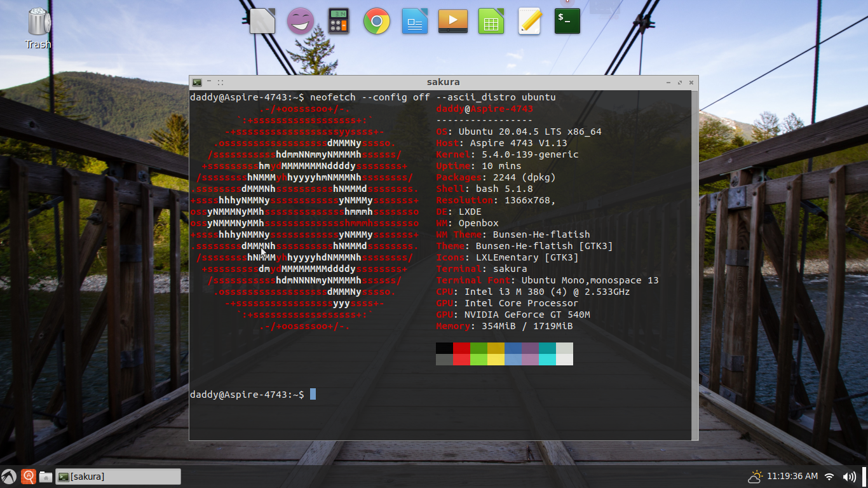
Task: Click the WM Theme value 'Bunsen-He-flatish'
Action: click(x=541, y=234)
